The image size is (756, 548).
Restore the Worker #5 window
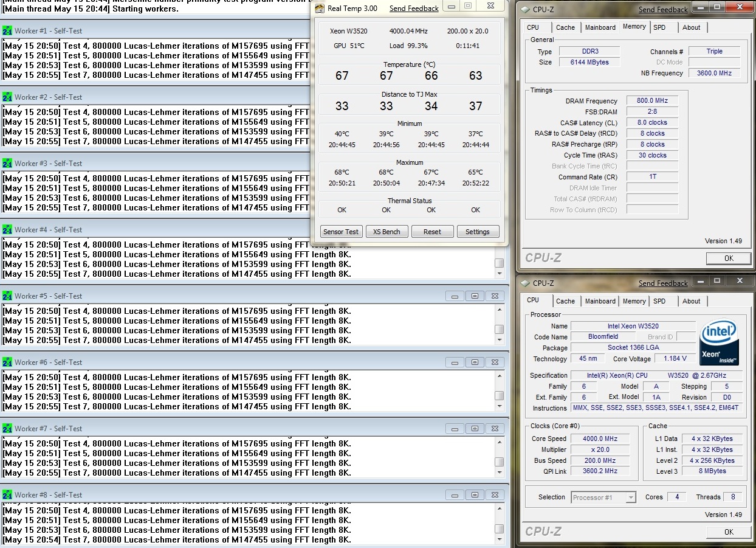[x=475, y=296]
